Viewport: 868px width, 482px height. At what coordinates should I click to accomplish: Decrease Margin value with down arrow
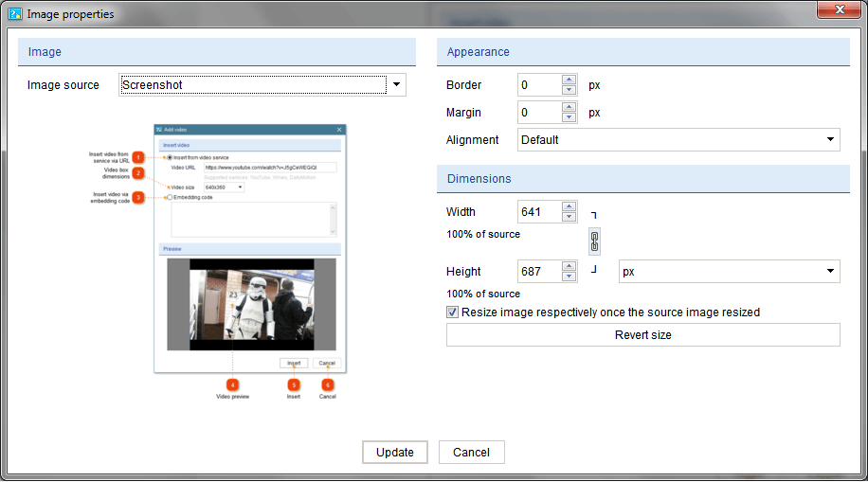pos(569,118)
